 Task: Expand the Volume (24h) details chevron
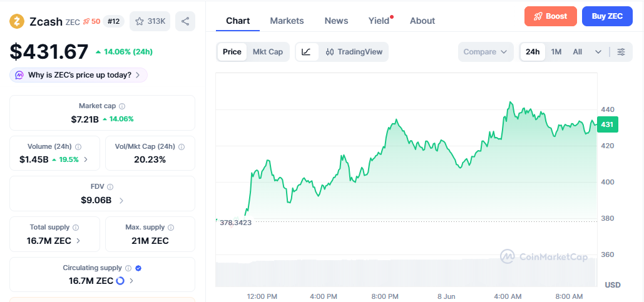click(85, 159)
